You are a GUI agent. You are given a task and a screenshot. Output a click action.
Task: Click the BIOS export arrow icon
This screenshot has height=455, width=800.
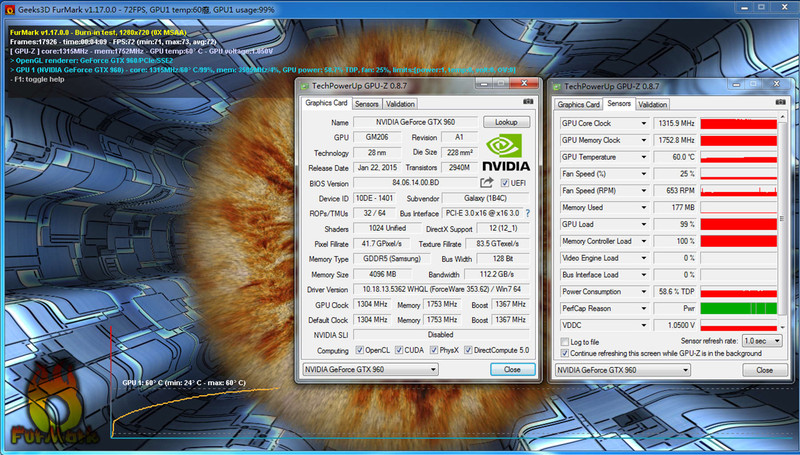coord(487,183)
